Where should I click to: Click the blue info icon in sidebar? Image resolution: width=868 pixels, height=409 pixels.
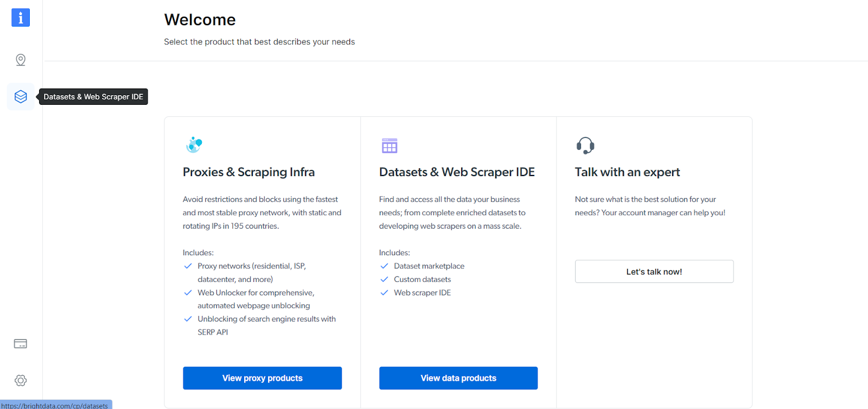coord(21,17)
